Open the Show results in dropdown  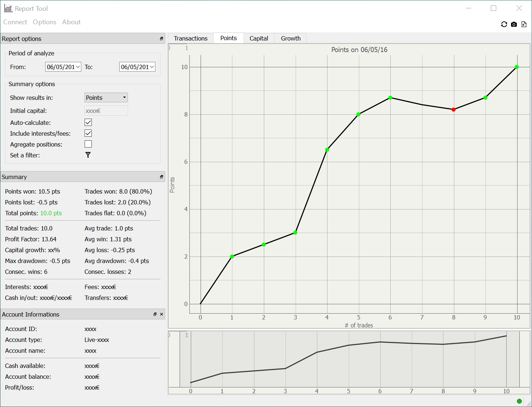point(106,98)
